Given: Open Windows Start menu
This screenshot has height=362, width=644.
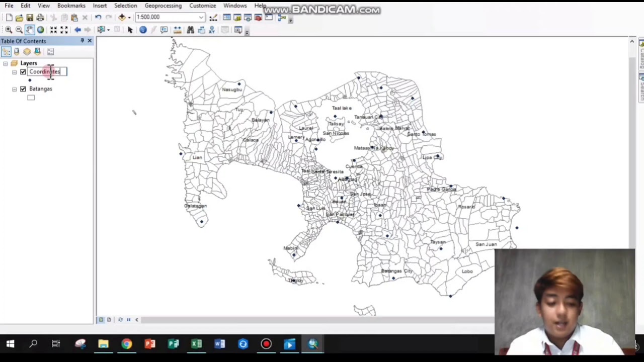Looking at the screenshot, I should (10, 344).
